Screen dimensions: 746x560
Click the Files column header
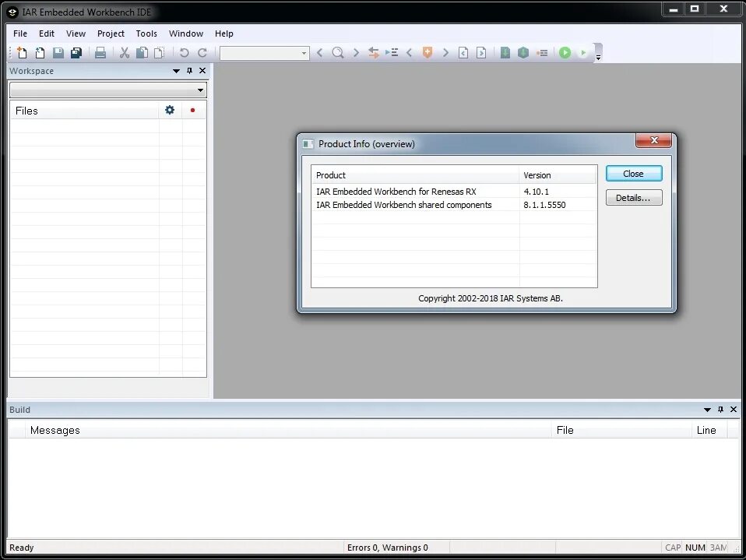point(84,111)
